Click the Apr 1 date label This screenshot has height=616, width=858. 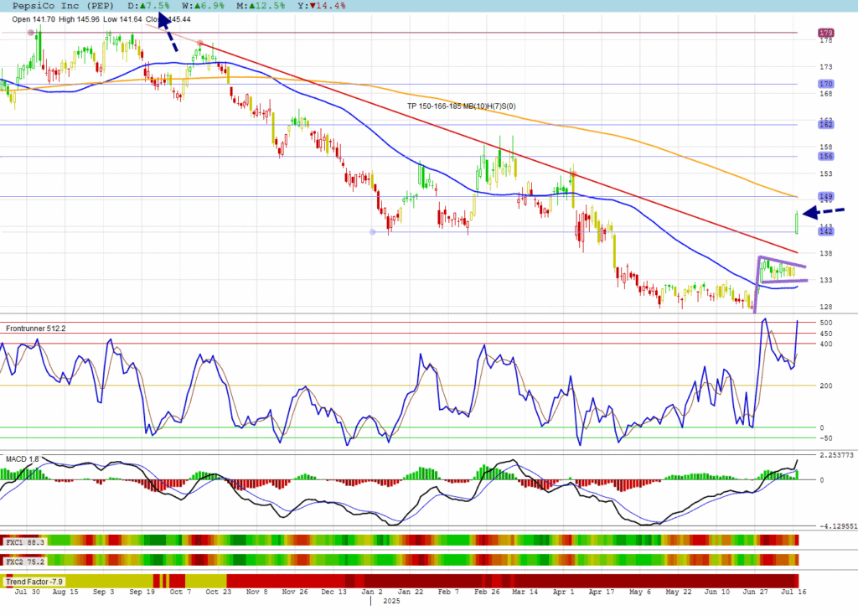coord(564,592)
